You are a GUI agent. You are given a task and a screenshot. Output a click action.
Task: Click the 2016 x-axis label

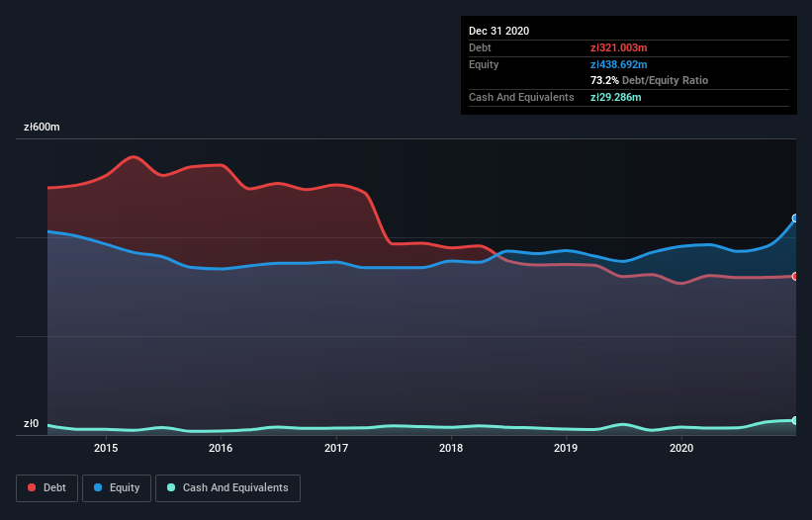tap(221, 448)
